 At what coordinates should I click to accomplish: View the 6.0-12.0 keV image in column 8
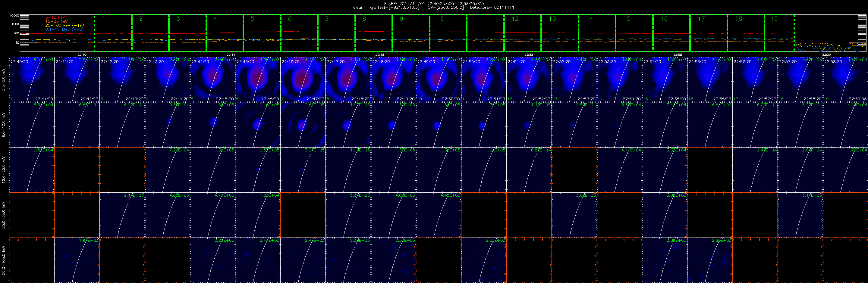pyautogui.click(x=348, y=125)
